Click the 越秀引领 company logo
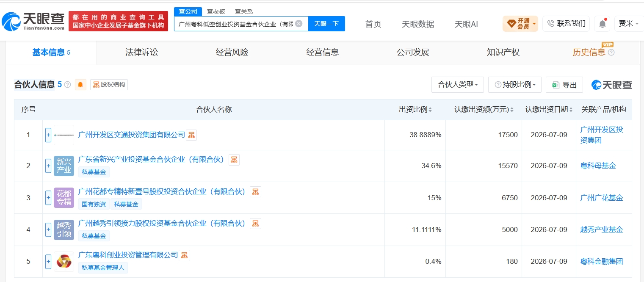 click(64, 230)
